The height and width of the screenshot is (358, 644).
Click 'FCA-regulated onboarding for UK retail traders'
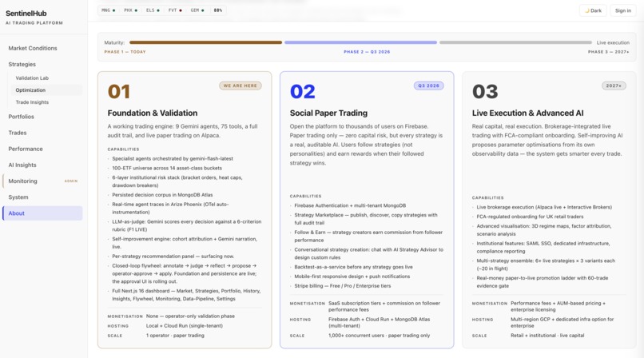530,217
